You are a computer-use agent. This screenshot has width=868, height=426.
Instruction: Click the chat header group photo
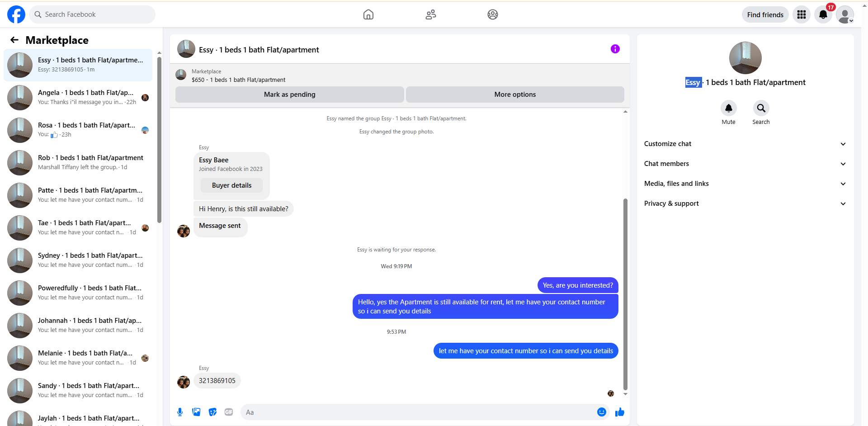pyautogui.click(x=186, y=49)
